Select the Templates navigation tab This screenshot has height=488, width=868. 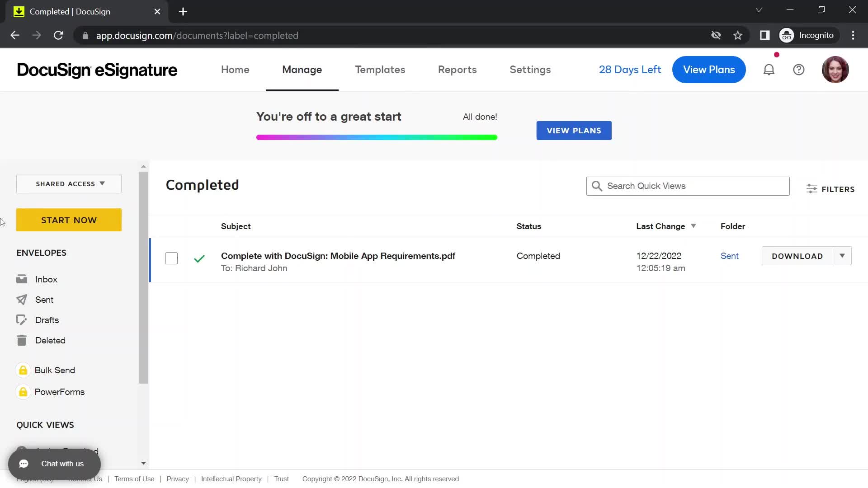click(x=380, y=70)
